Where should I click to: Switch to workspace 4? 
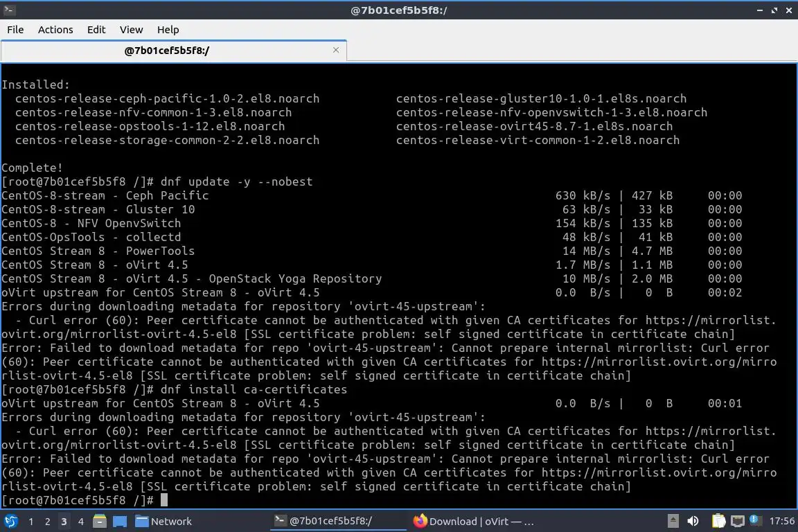pyautogui.click(x=80, y=522)
